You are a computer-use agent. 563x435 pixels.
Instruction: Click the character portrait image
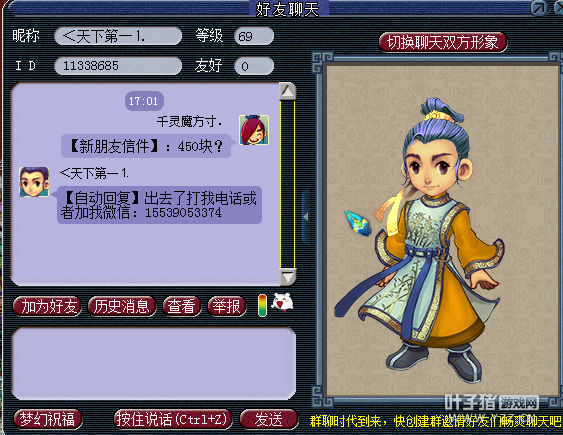pyautogui.click(x=441, y=231)
